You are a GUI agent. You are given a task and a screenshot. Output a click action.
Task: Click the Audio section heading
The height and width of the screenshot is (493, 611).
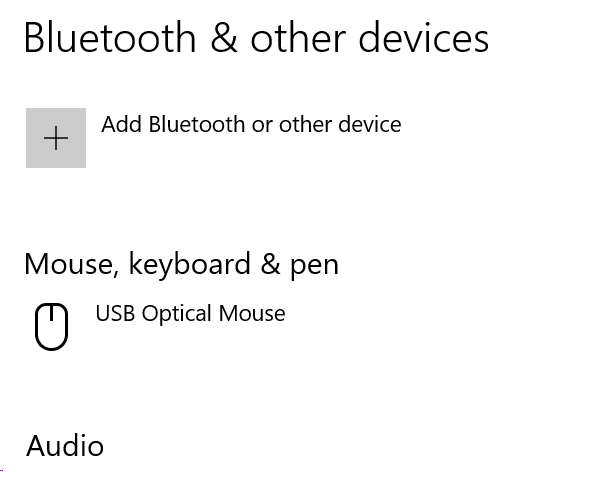click(x=65, y=445)
